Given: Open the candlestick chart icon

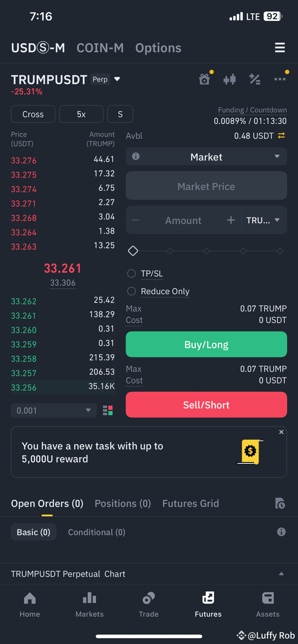Looking at the screenshot, I should 230,79.
